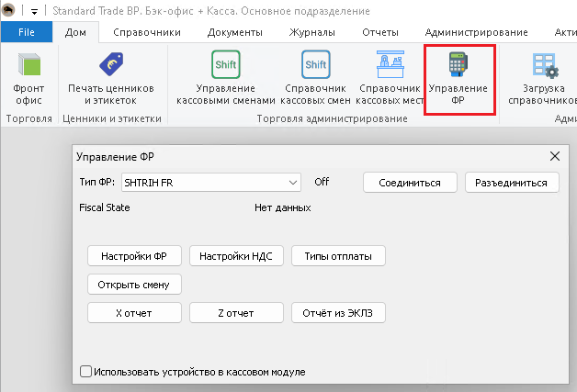
Task: Switch to the Дом tab
Action: [x=75, y=32]
